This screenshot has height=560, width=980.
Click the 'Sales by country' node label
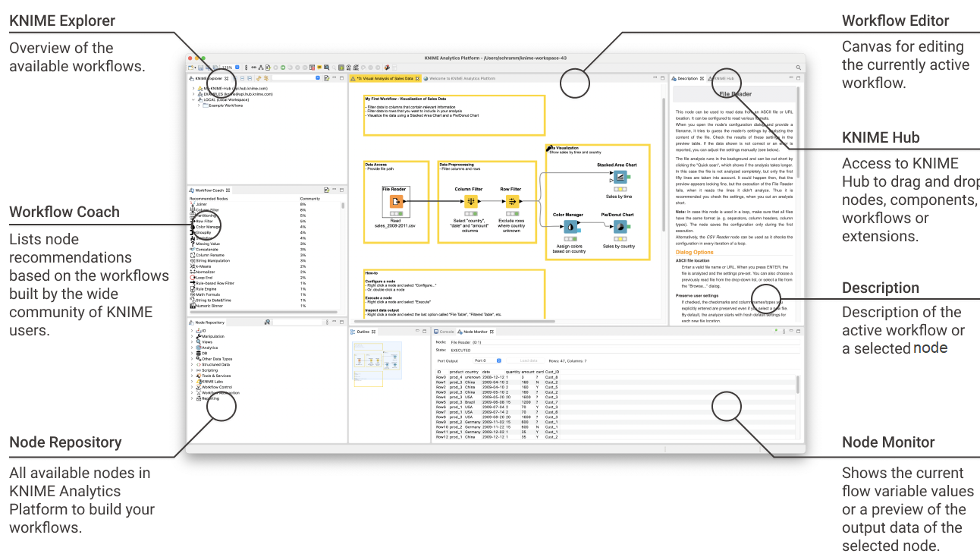[619, 246]
